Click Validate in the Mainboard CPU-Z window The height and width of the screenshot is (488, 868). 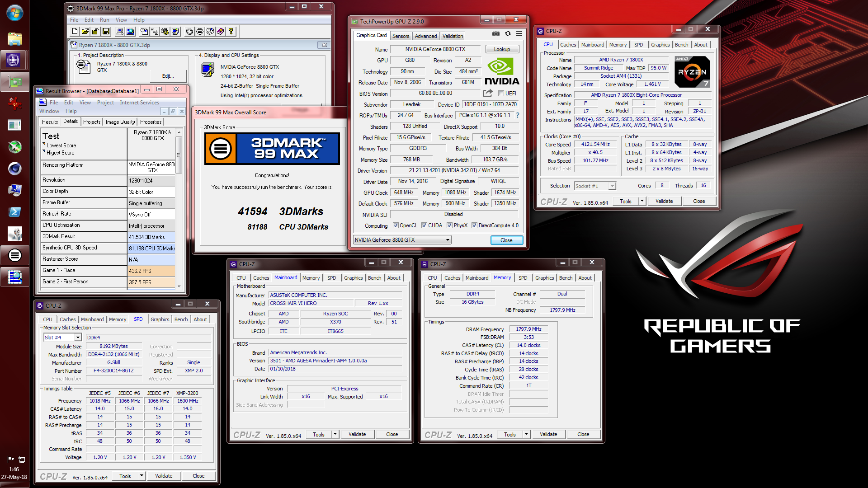[x=357, y=434]
